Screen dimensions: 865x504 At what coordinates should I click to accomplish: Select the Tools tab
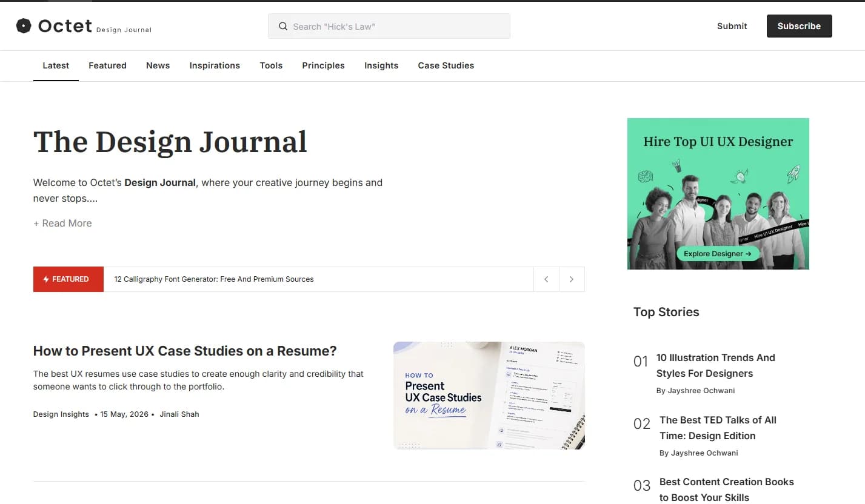(x=271, y=65)
